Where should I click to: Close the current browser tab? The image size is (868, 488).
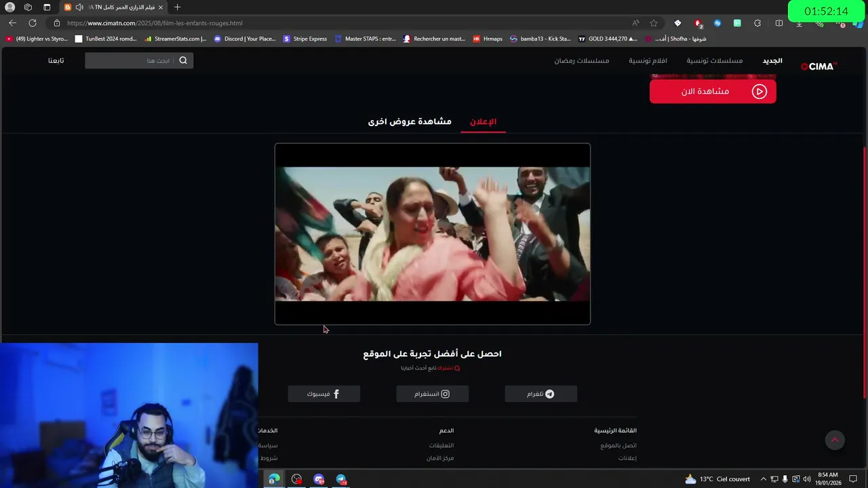pos(161,7)
